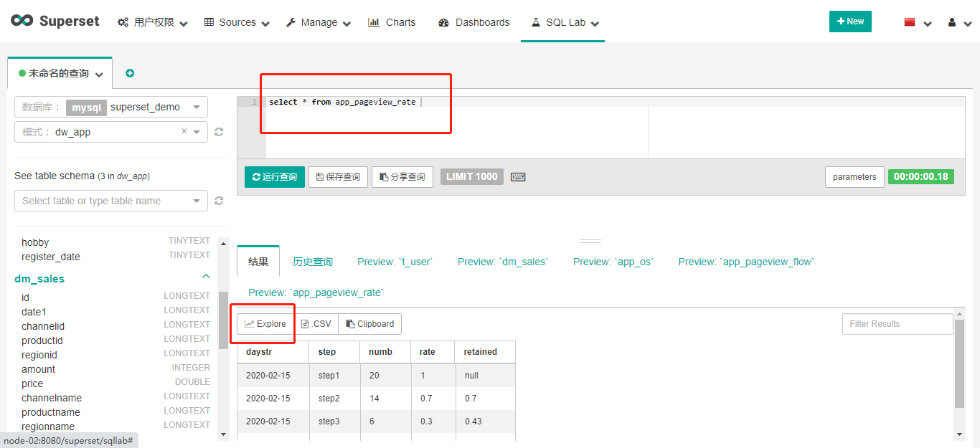Viewport: 980px width, 448px height.
Task: Open the Preview `t_user` tab
Action: pyautogui.click(x=394, y=261)
